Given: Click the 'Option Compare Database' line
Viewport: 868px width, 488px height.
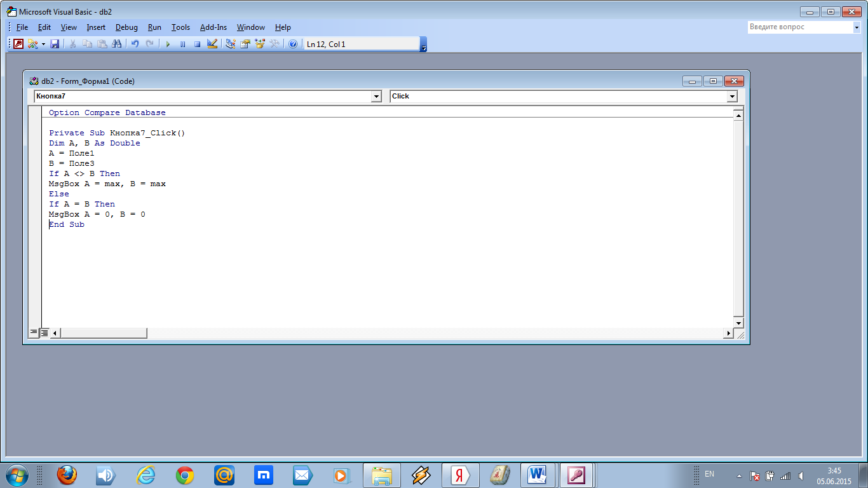Looking at the screenshot, I should tap(107, 112).
